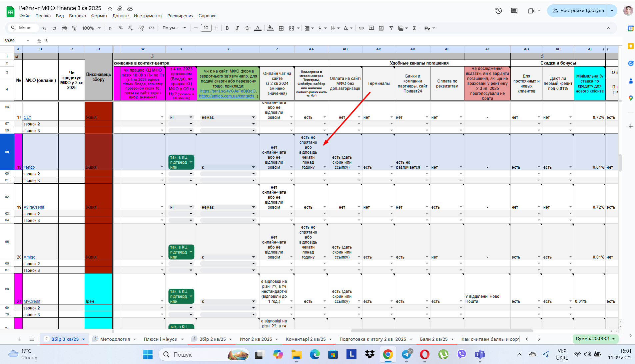
Task: Toggle bold formatting
Action: [x=227, y=28]
